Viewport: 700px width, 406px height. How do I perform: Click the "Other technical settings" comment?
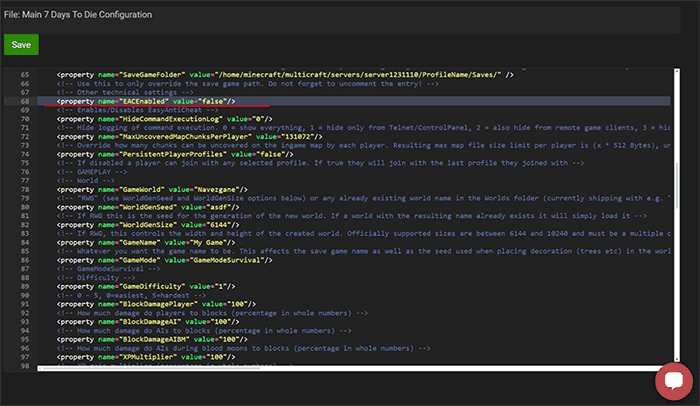tap(125, 92)
